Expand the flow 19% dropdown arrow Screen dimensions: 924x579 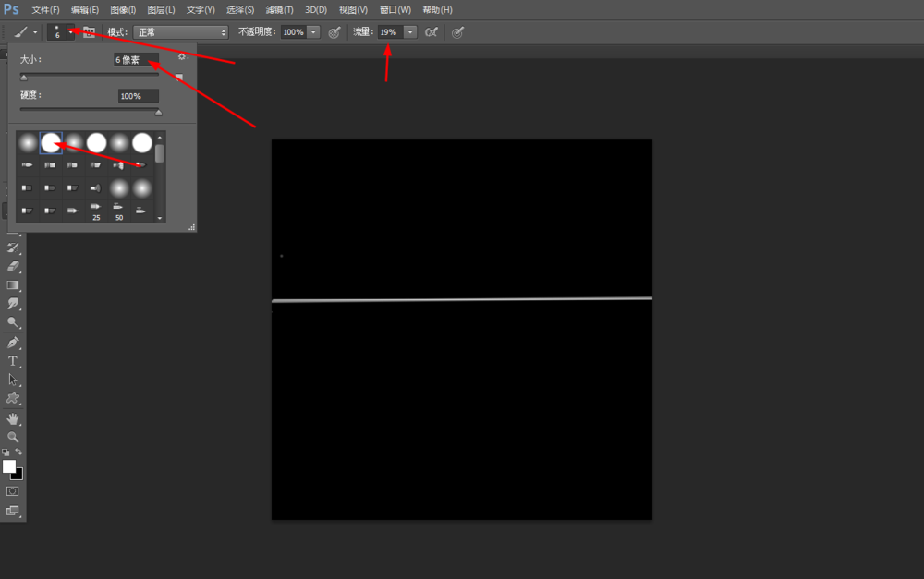410,32
